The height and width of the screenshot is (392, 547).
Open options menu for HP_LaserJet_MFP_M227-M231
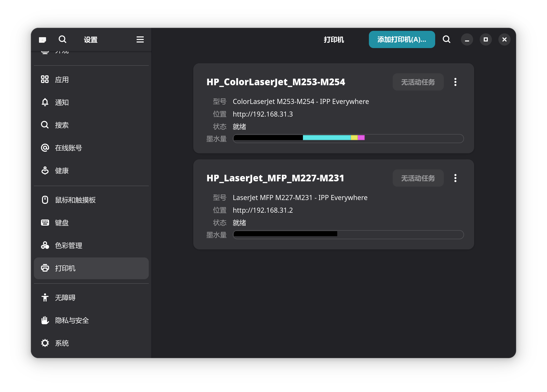[x=455, y=178]
